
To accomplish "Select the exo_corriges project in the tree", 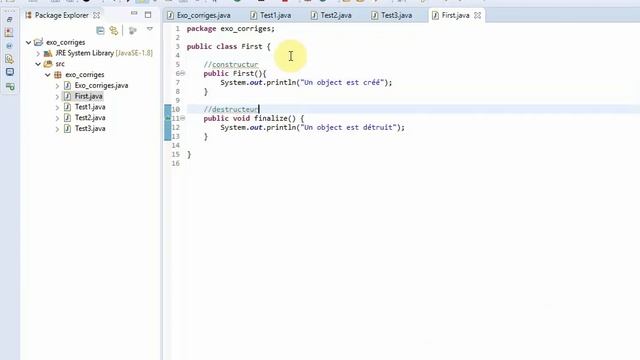I will pos(65,42).
